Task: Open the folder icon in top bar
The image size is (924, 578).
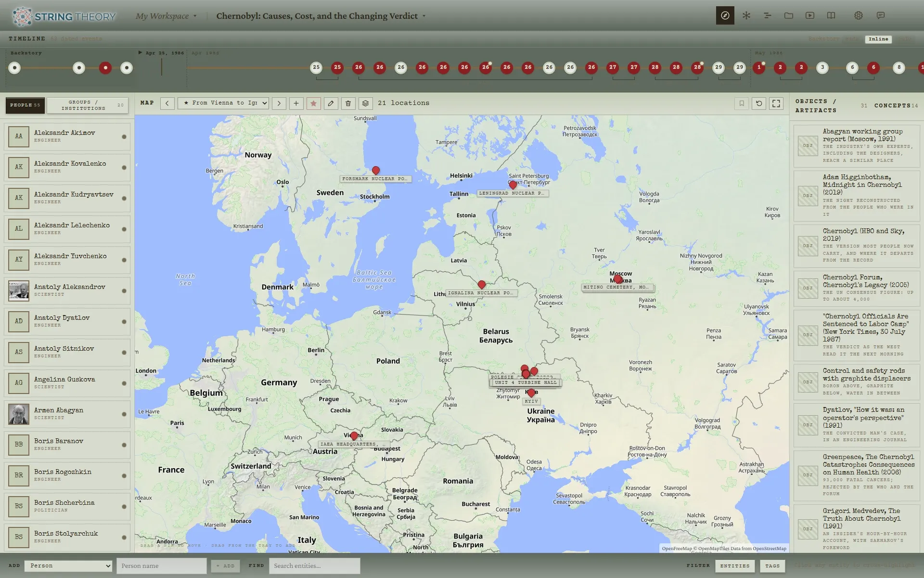Action: point(789,15)
